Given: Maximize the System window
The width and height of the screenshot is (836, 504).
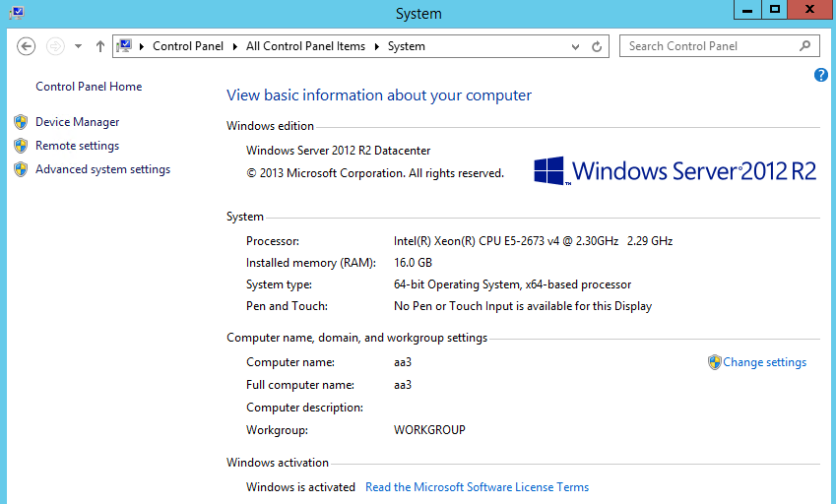Looking at the screenshot, I should (775, 10).
